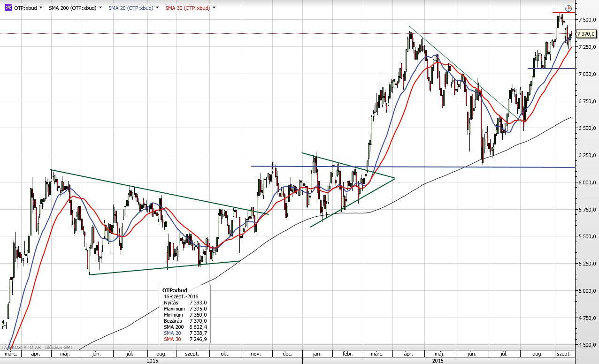Click the 2015 year label on the time axis
The image size is (599, 364).
(153, 361)
